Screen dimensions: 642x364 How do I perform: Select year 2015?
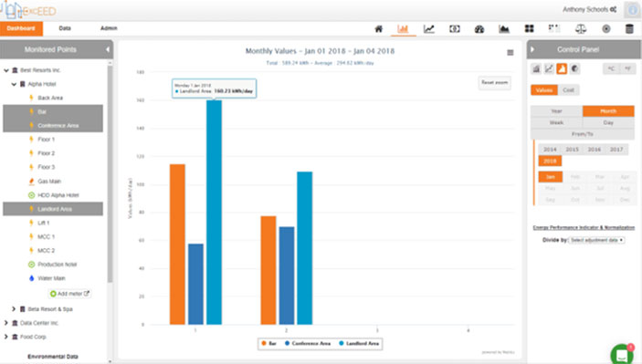572,150
